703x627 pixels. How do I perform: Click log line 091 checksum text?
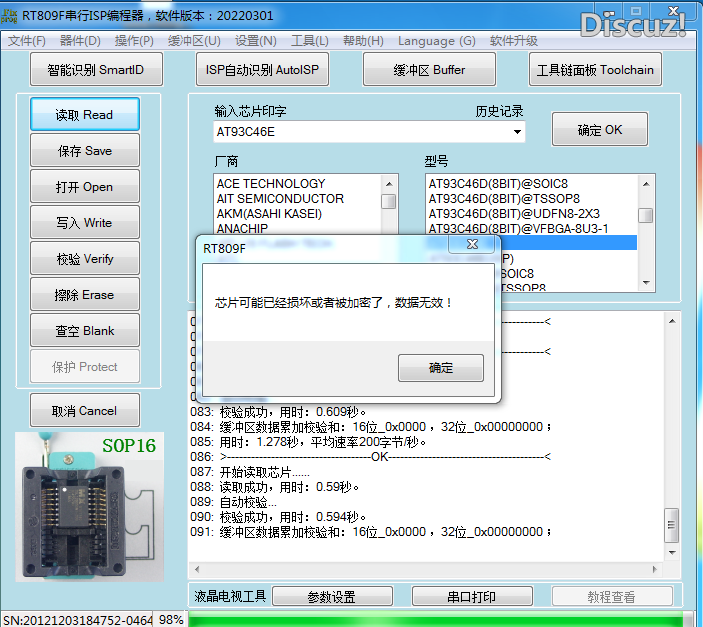point(371,532)
